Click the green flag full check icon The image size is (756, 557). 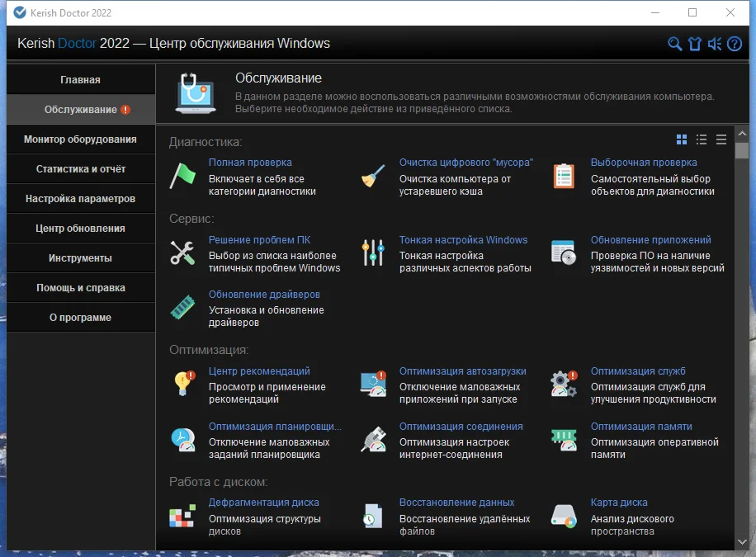pyautogui.click(x=182, y=176)
